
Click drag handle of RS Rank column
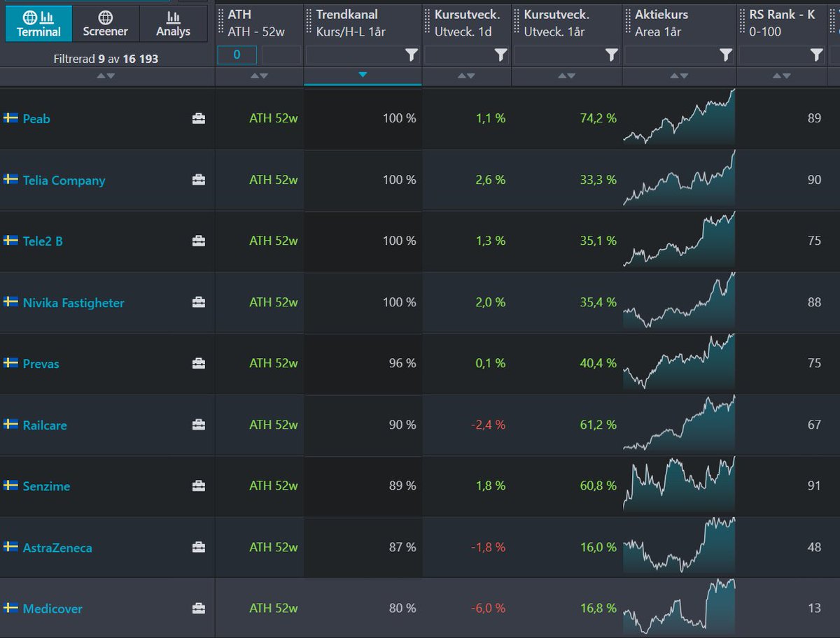[x=743, y=22]
